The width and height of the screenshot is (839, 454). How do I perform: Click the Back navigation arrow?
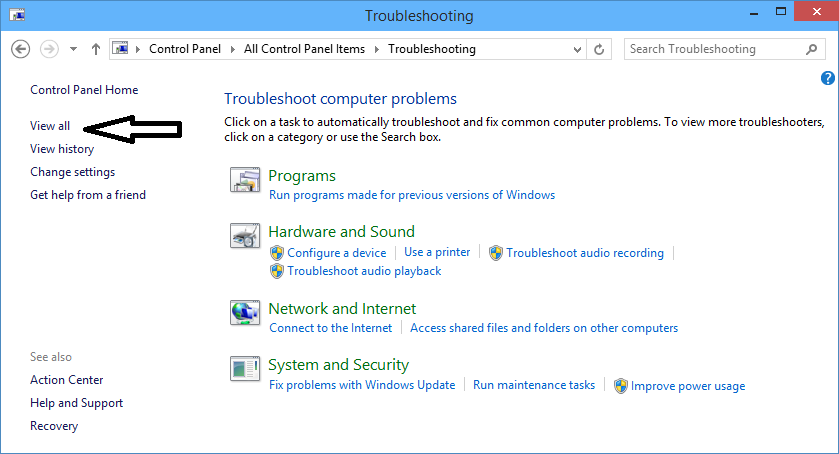coord(21,49)
